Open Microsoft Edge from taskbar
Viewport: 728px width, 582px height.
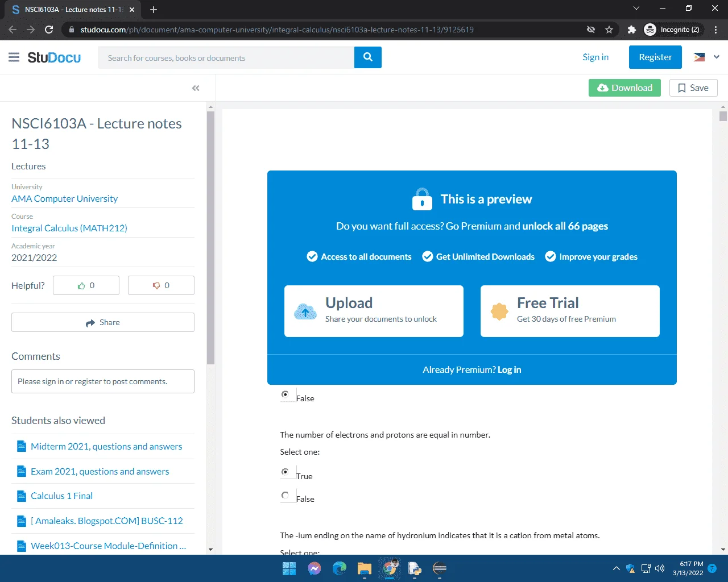point(340,568)
